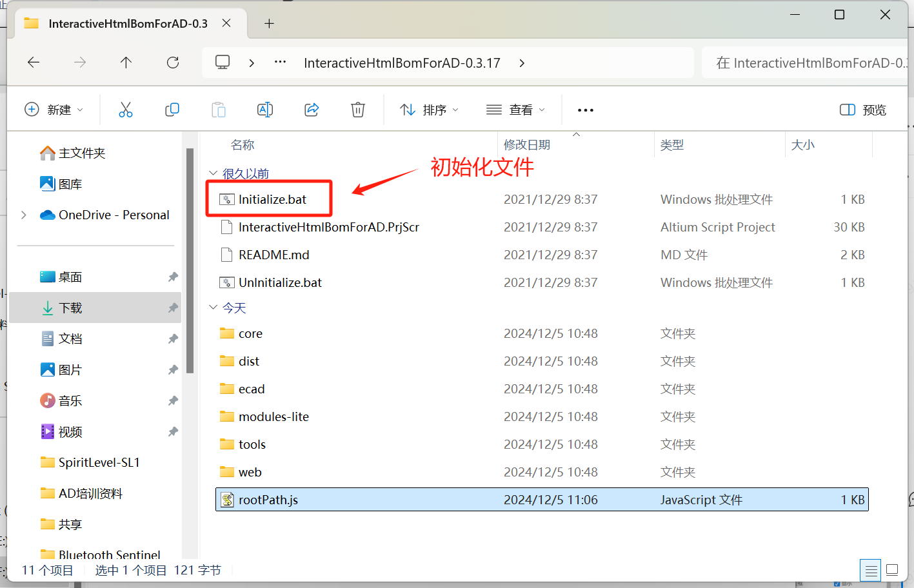Open the more options ellipsis menu

click(x=585, y=110)
